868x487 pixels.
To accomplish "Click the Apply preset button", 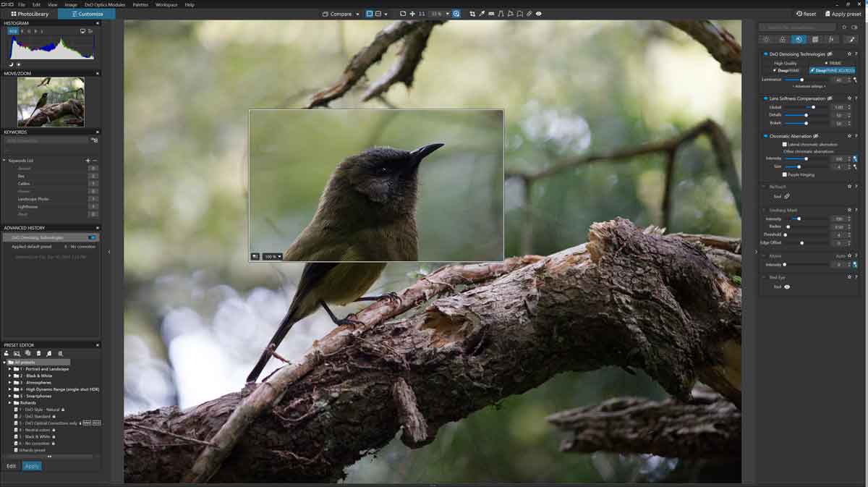I will [x=845, y=13].
